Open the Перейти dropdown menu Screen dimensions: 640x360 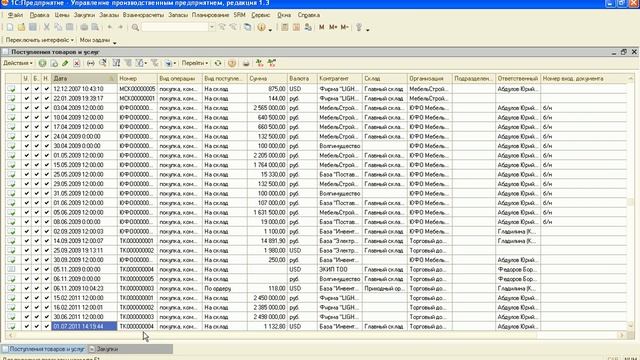click(195, 63)
